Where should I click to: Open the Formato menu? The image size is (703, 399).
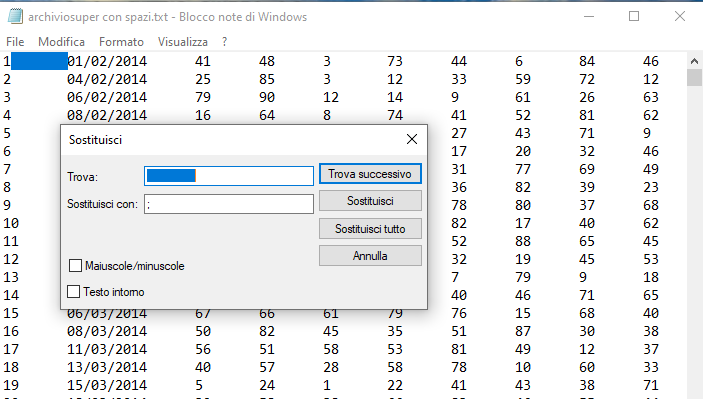pos(121,42)
